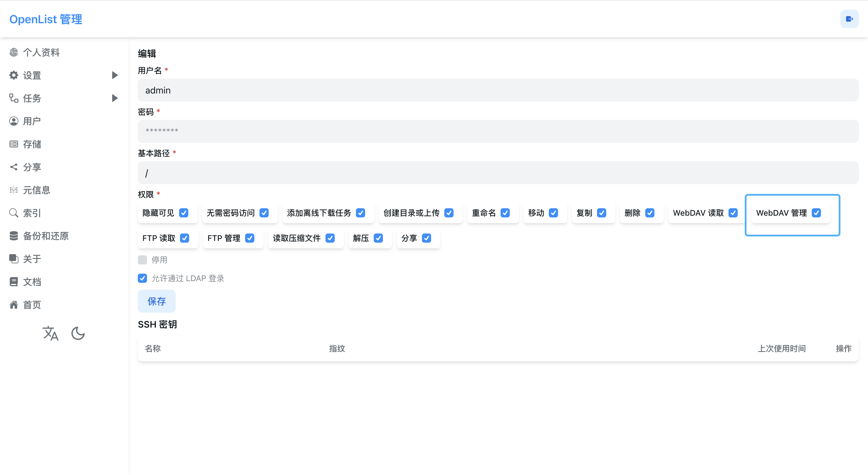Open the 元信息 menu item
868x475 pixels.
click(36, 190)
